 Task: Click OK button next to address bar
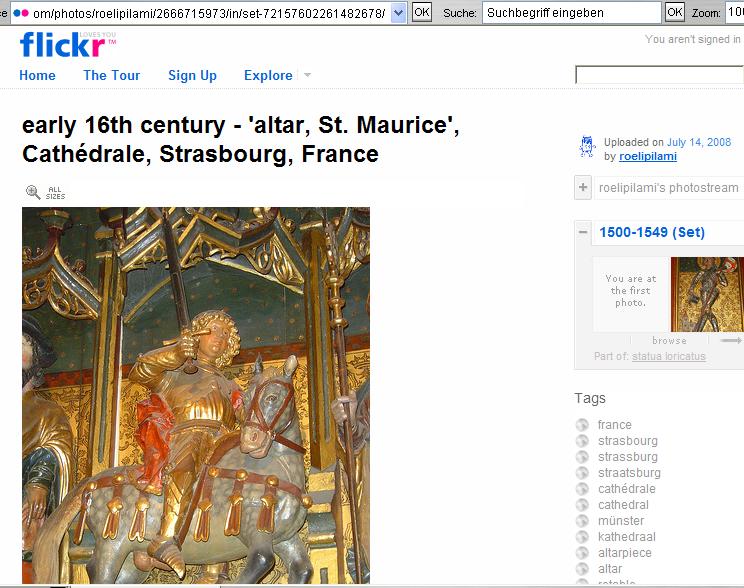[x=422, y=12]
